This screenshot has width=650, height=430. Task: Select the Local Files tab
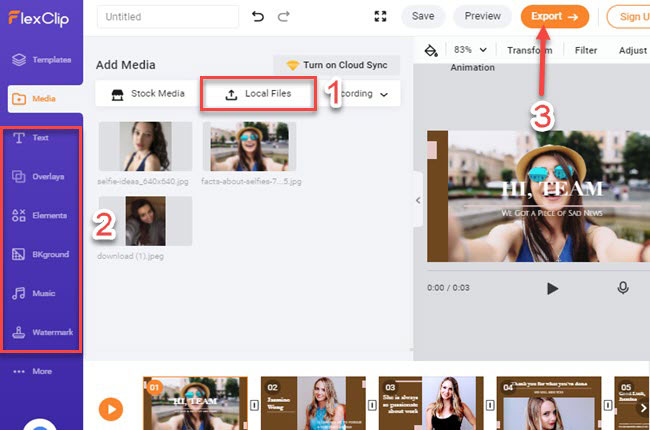pyautogui.click(x=259, y=94)
